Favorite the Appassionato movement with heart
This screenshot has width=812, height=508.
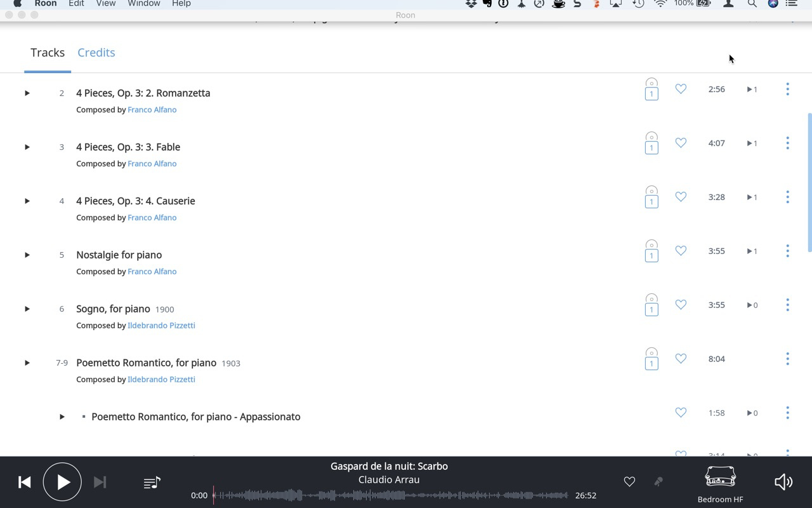(x=681, y=413)
